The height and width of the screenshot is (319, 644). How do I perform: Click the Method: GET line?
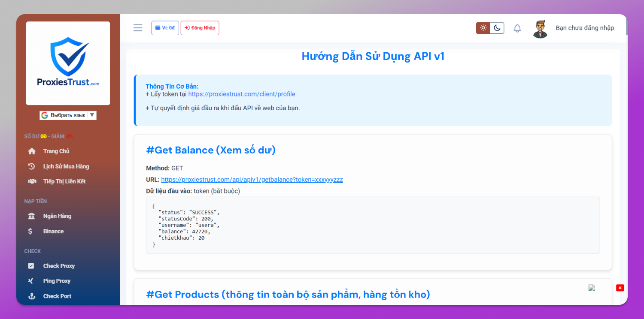(164, 168)
